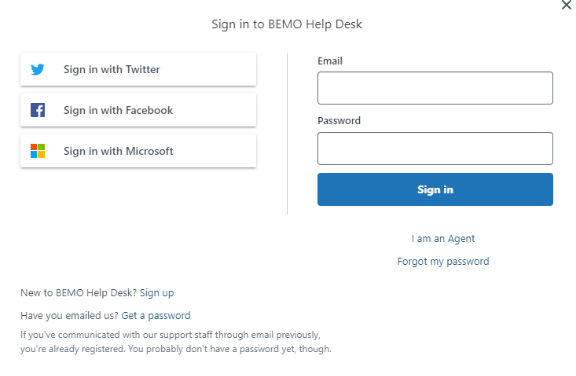Click the Password field label
576x376 pixels.
coord(339,120)
